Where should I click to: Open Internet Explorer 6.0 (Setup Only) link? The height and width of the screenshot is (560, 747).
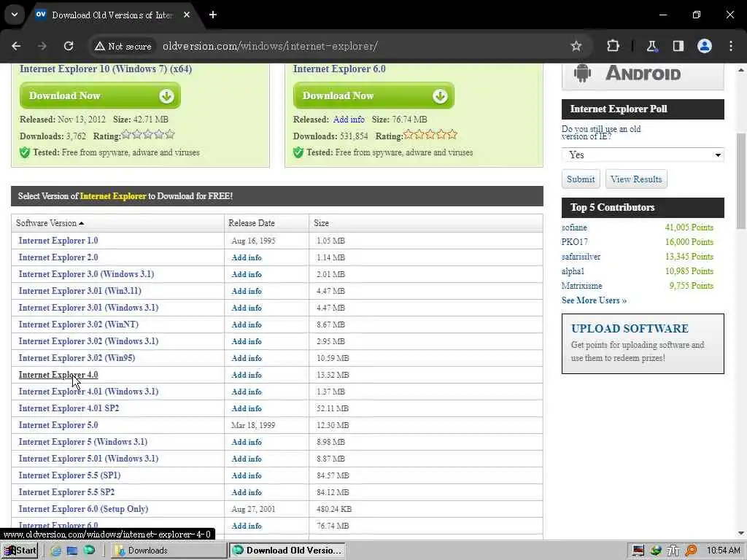click(83, 509)
